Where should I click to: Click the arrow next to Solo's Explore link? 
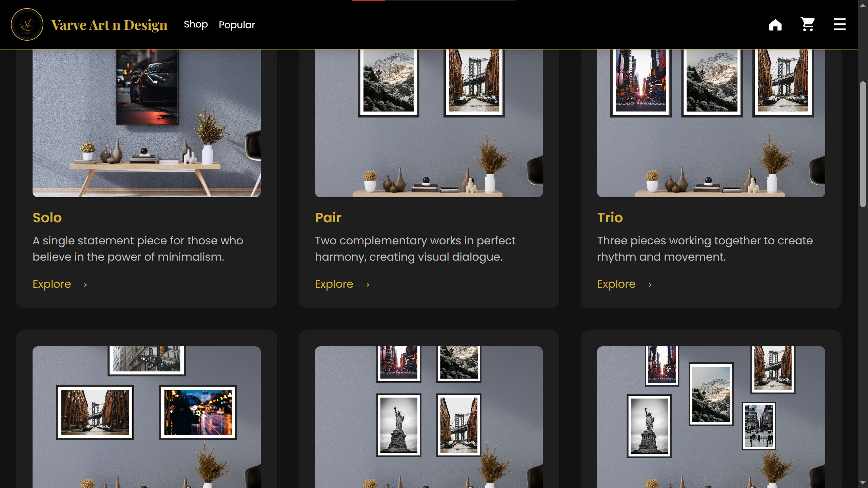pyautogui.click(x=82, y=285)
